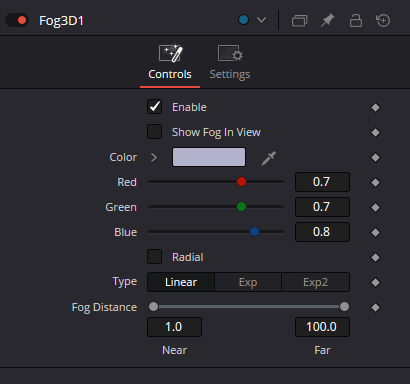Click the Type label
This screenshot has height=384, width=410.
point(125,282)
